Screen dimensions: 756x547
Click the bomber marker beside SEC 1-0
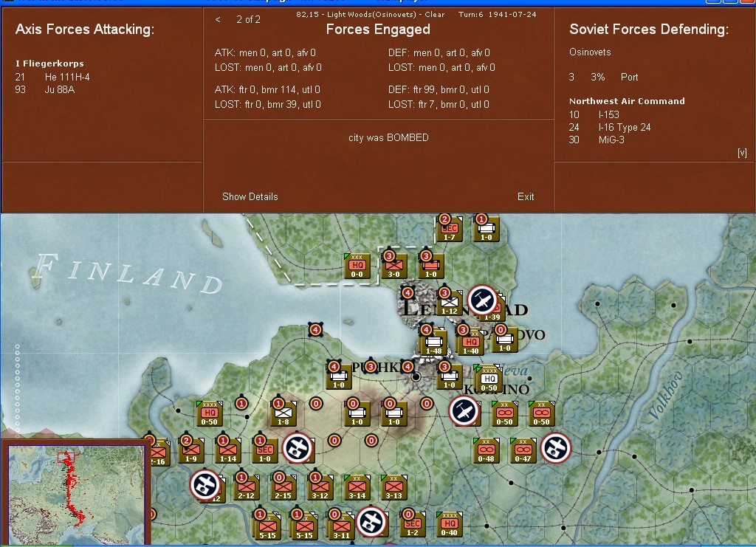click(298, 448)
